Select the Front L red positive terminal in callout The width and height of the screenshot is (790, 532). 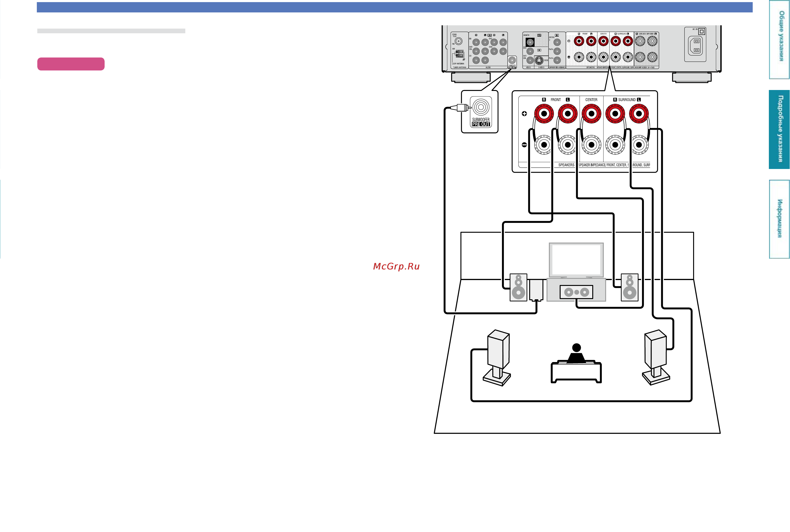(568, 114)
